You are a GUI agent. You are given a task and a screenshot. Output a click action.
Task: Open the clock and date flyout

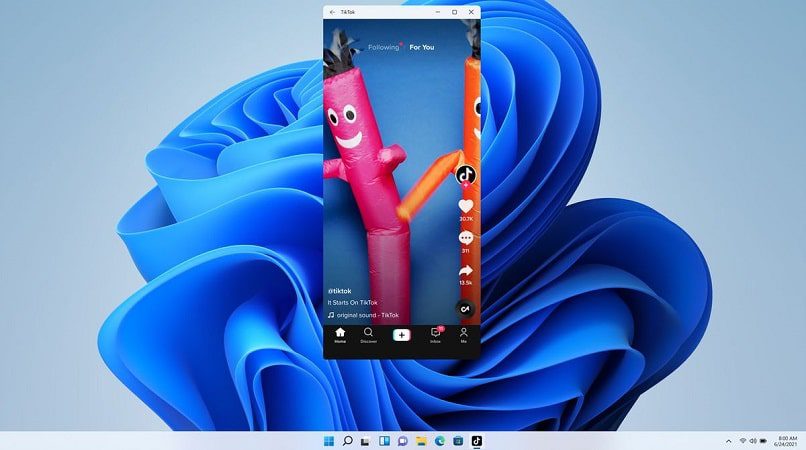(787, 441)
